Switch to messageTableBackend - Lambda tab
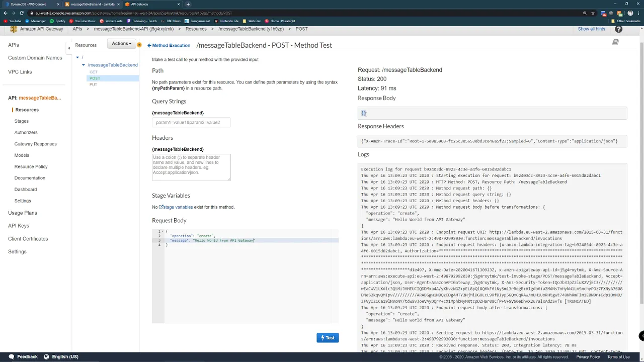 (92, 4)
